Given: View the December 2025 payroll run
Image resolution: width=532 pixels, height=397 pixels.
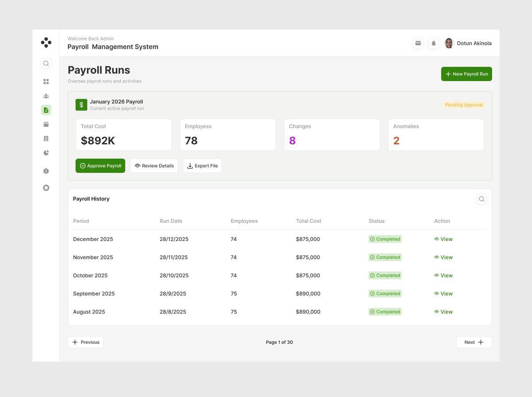Looking at the screenshot, I should pos(443,239).
